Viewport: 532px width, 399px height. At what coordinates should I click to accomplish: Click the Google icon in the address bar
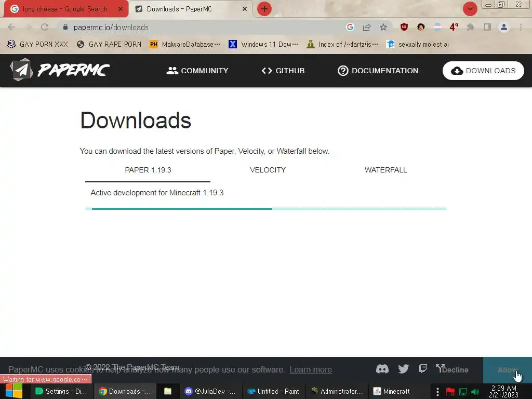(x=350, y=27)
